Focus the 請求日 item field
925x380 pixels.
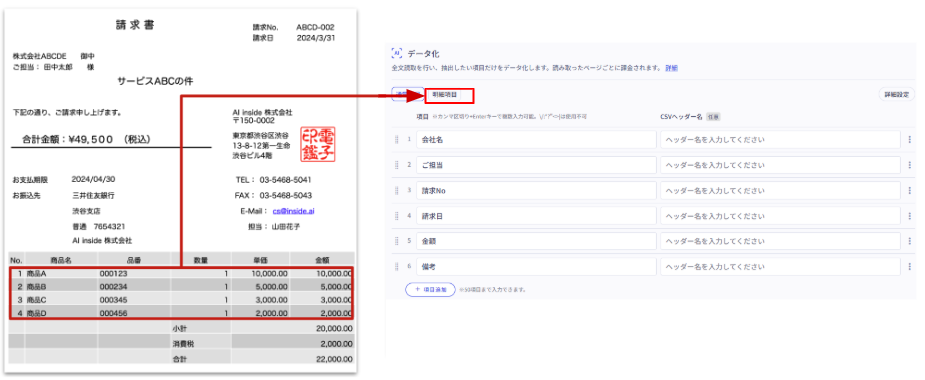click(536, 216)
